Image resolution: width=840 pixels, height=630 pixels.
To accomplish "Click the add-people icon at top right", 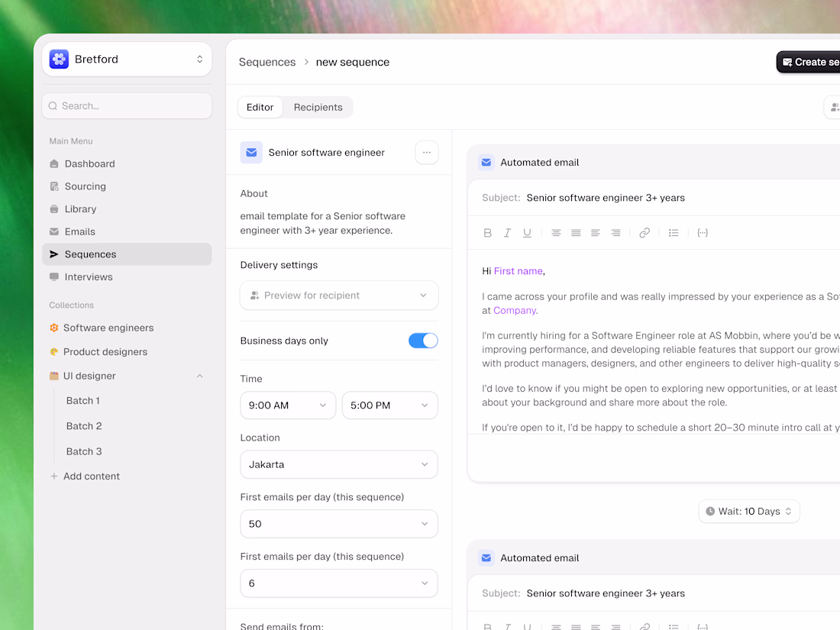I will pos(834,108).
